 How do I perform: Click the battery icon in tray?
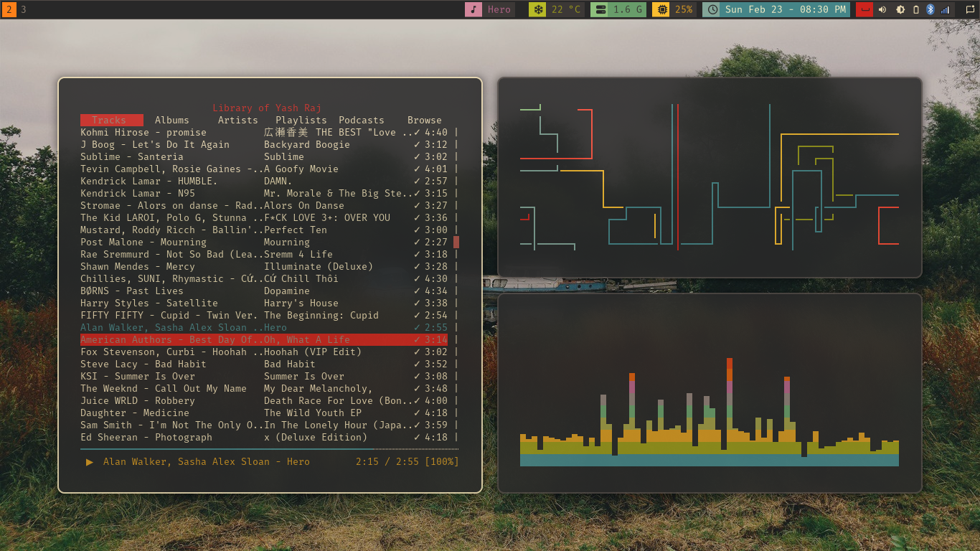coord(915,9)
